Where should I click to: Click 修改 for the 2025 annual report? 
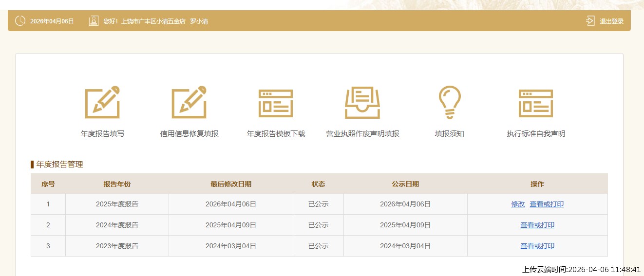518,204
